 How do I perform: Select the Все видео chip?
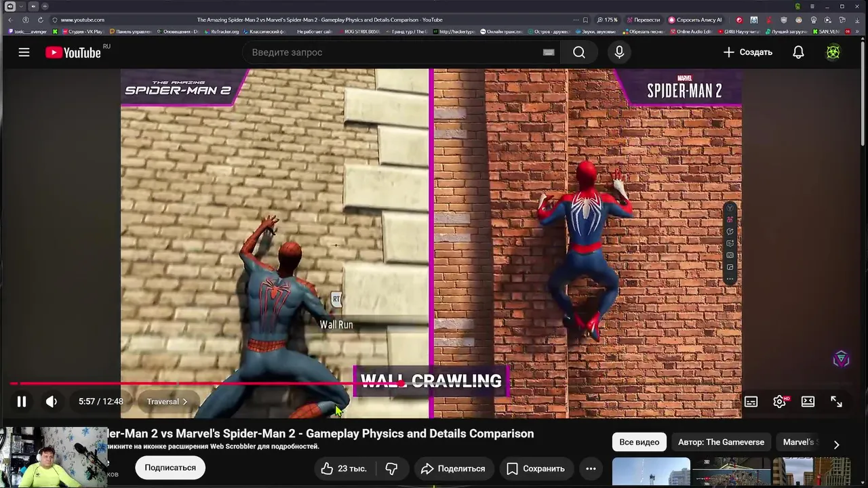639,442
